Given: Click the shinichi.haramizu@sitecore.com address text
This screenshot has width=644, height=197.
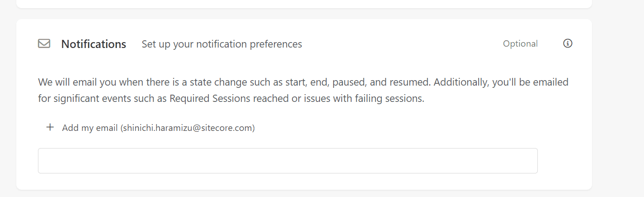Looking at the screenshot, I should point(188,128).
